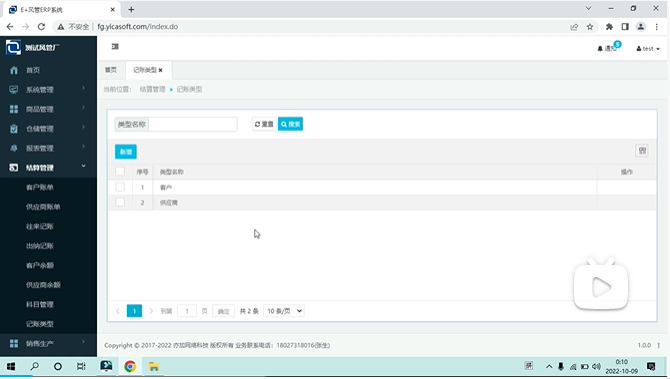The height and width of the screenshot is (379, 670).
Task: Click the jump-to-page number input
Action: tap(187, 311)
